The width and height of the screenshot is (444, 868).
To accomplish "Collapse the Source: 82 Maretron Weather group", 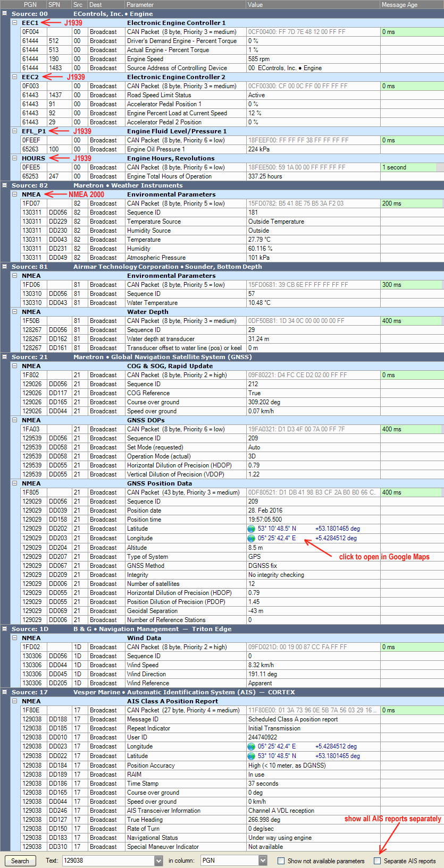I will pyautogui.click(x=5, y=185).
